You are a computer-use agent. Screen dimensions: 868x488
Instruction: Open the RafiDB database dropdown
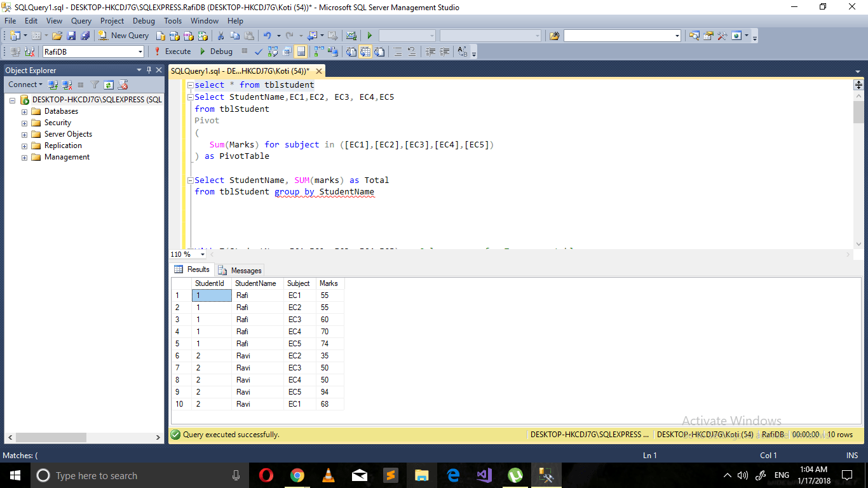[140, 51]
